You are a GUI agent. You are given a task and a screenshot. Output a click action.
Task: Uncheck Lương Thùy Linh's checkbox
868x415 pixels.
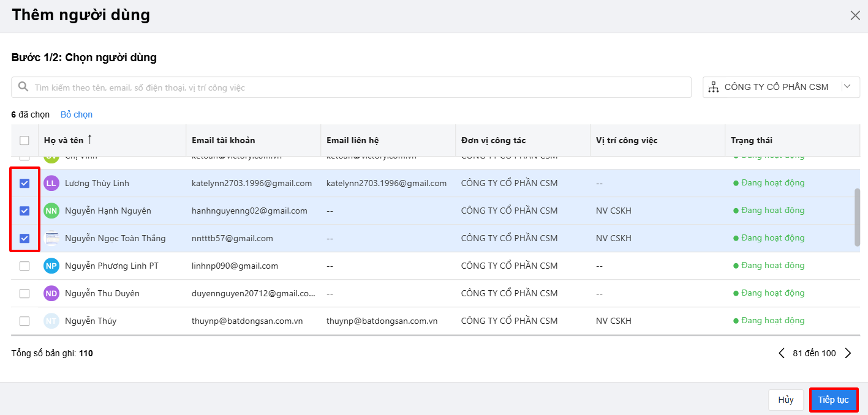click(25, 183)
